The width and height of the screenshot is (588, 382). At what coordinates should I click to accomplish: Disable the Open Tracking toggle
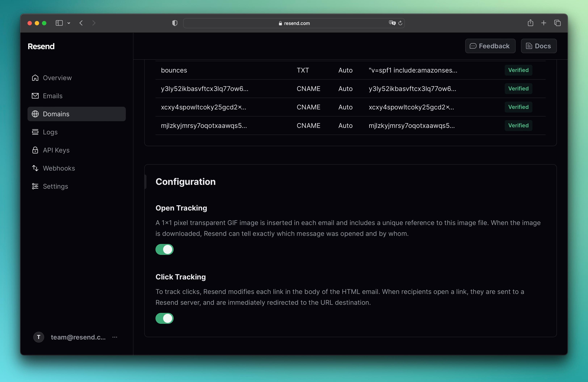(x=164, y=249)
